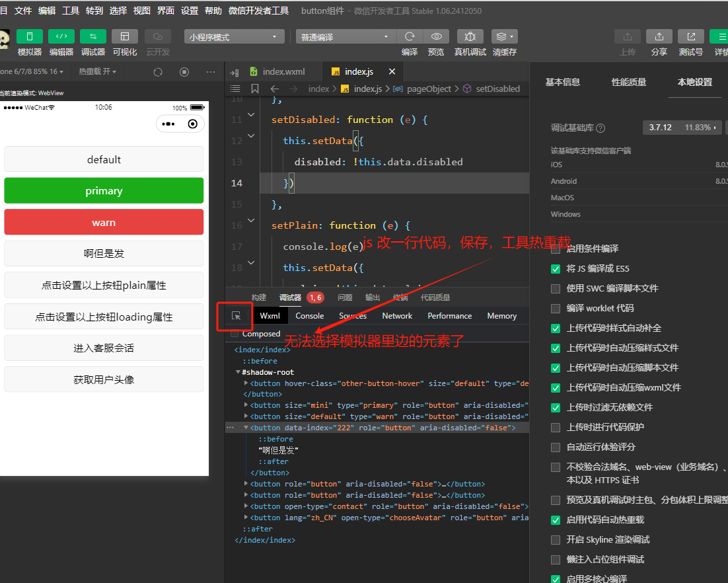Collapse button data-index="222" node
Screen dimensions: 728x583
click(x=246, y=428)
